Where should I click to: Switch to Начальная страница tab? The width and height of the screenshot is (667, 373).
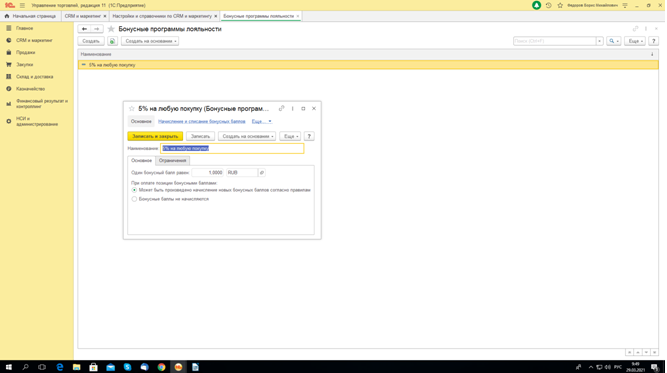coord(31,16)
